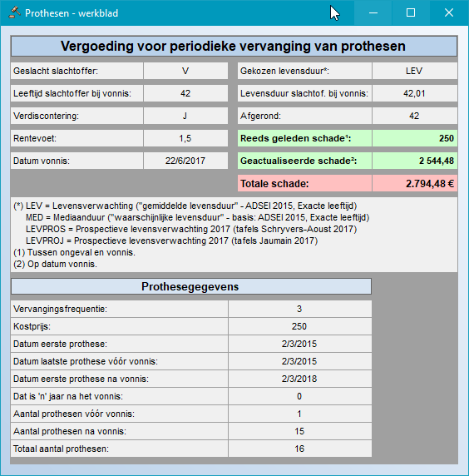Click the 'Levensduur slachtof. bij vonnis:' label
The height and width of the screenshot is (476, 469).
tap(304, 93)
